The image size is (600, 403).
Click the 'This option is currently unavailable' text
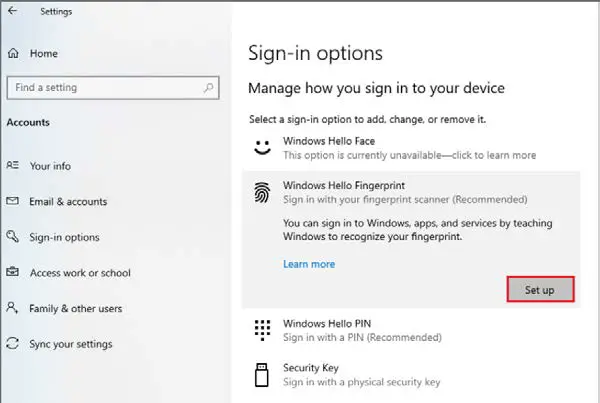tap(409, 155)
